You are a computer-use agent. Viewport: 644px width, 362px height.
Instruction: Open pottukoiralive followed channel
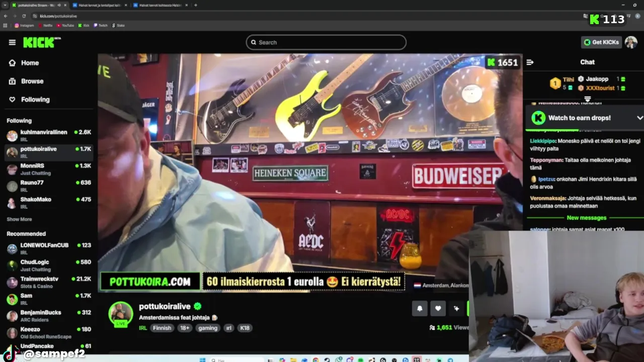pos(49,152)
